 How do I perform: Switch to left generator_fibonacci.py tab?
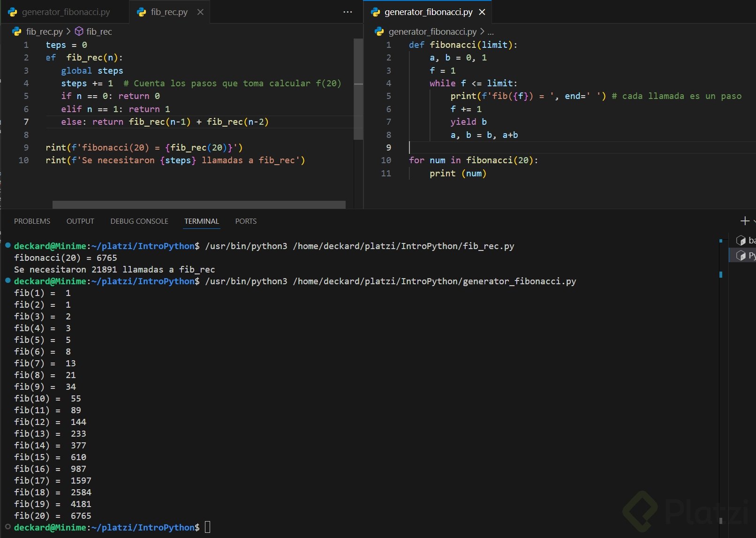coord(66,12)
